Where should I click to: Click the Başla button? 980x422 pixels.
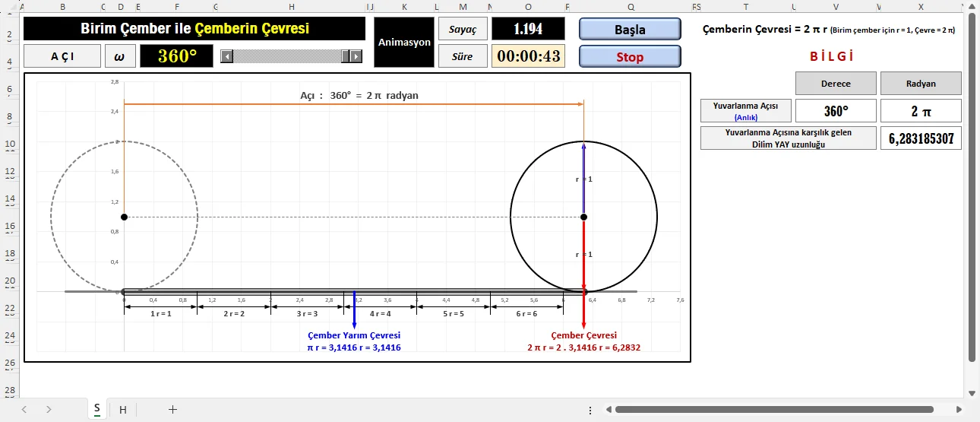point(630,30)
